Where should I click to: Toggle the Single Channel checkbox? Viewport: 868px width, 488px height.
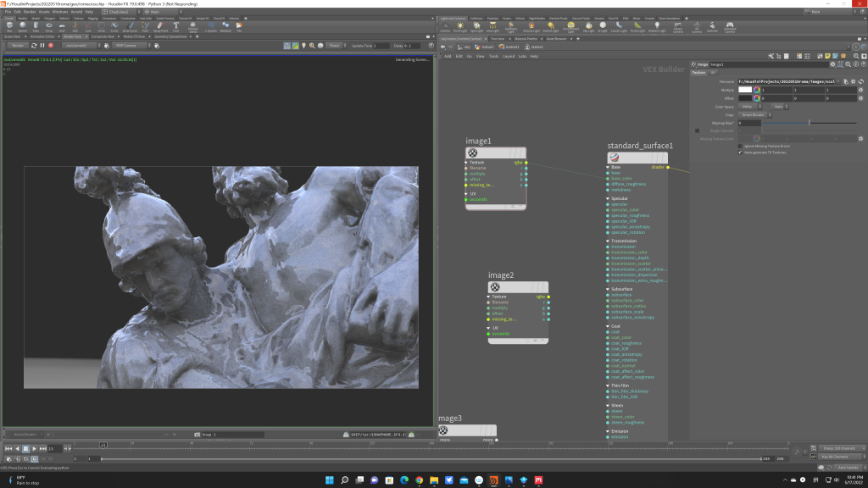coord(698,130)
